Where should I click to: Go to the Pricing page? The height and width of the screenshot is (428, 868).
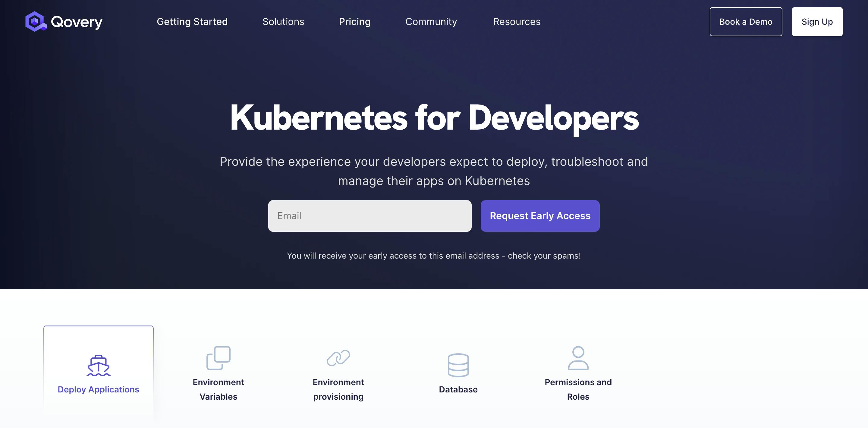point(354,22)
